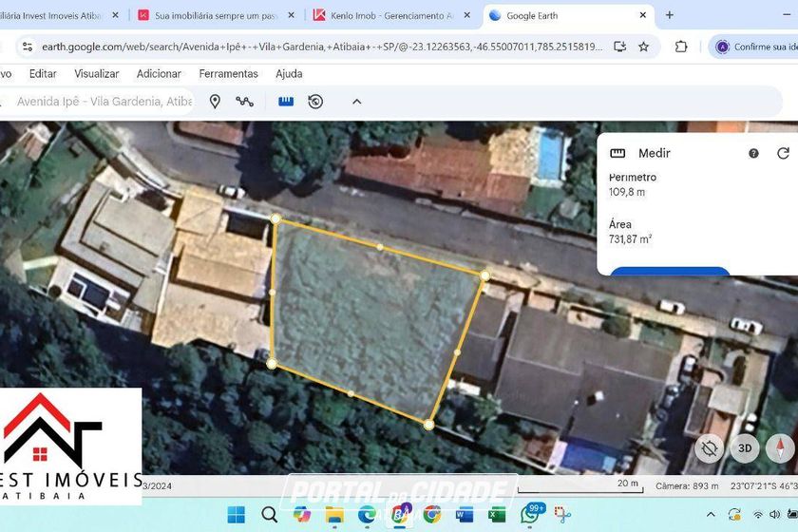This screenshot has height=532, width=798.
Task: Select the top-left polygon vertex
Action: [x=275, y=218]
